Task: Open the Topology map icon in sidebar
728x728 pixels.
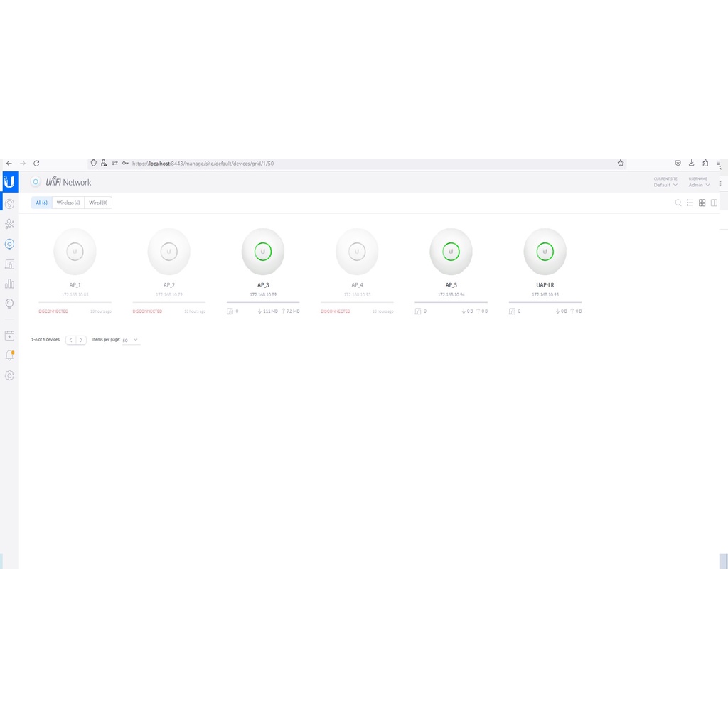Action: (9, 224)
